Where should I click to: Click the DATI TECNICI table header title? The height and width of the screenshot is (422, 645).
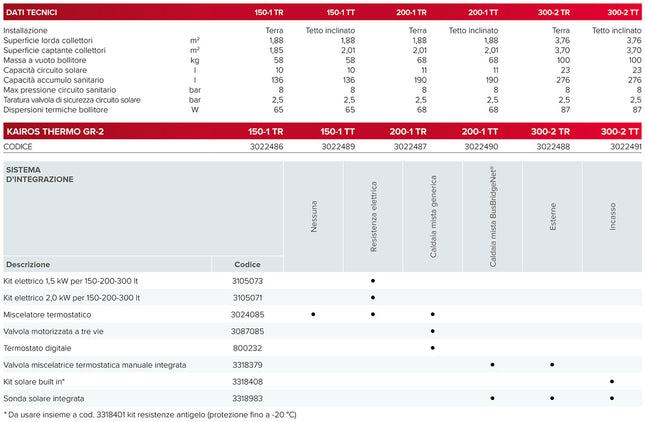35,12
